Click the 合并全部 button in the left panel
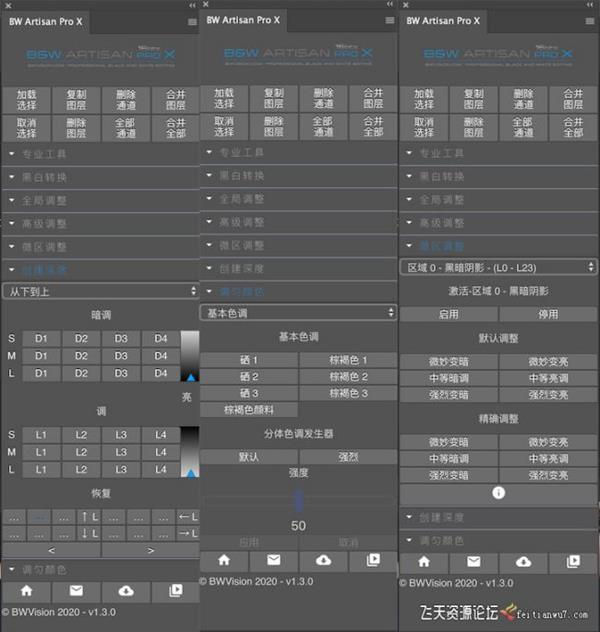 pyautogui.click(x=176, y=128)
